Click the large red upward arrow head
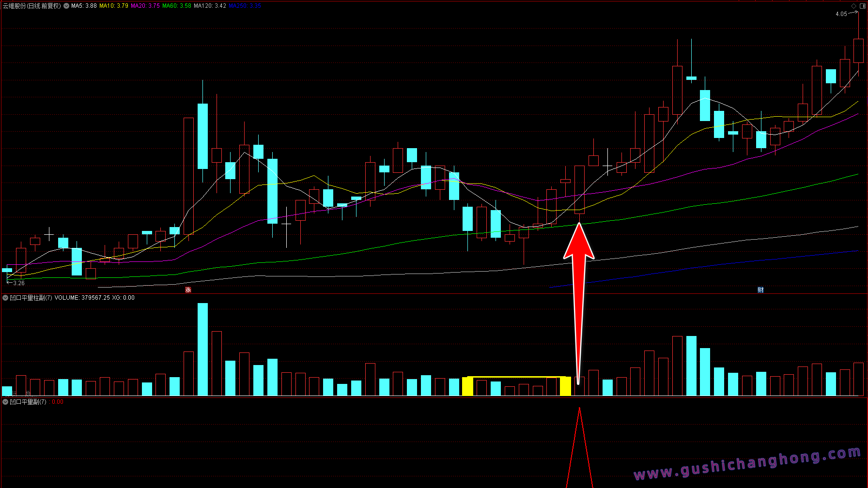This screenshot has height=488, width=868. (x=579, y=243)
